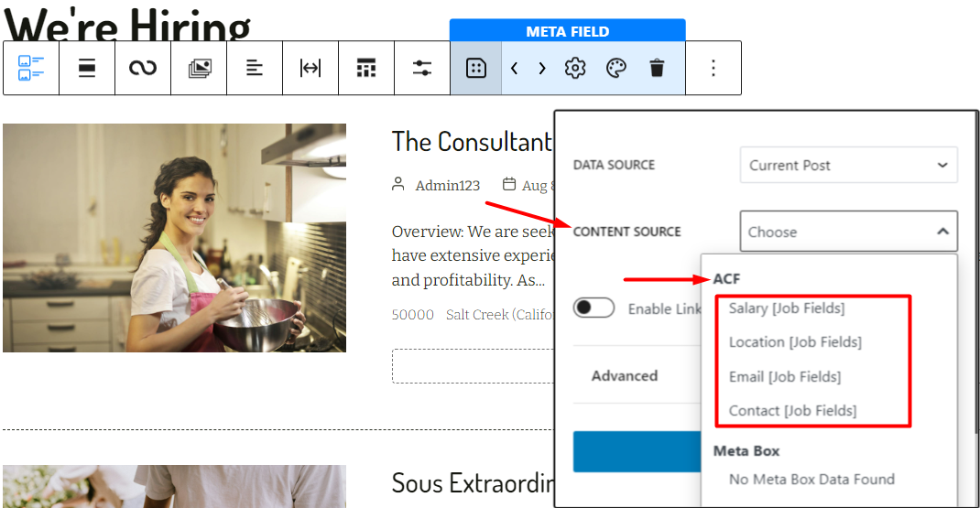The width and height of the screenshot is (980, 508).
Task: Choose Email [Job Fields] option
Action: (x=785, y=377)
